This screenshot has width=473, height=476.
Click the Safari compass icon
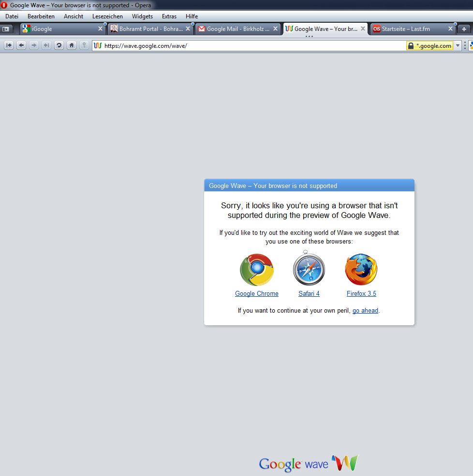(x=309, y=269)
